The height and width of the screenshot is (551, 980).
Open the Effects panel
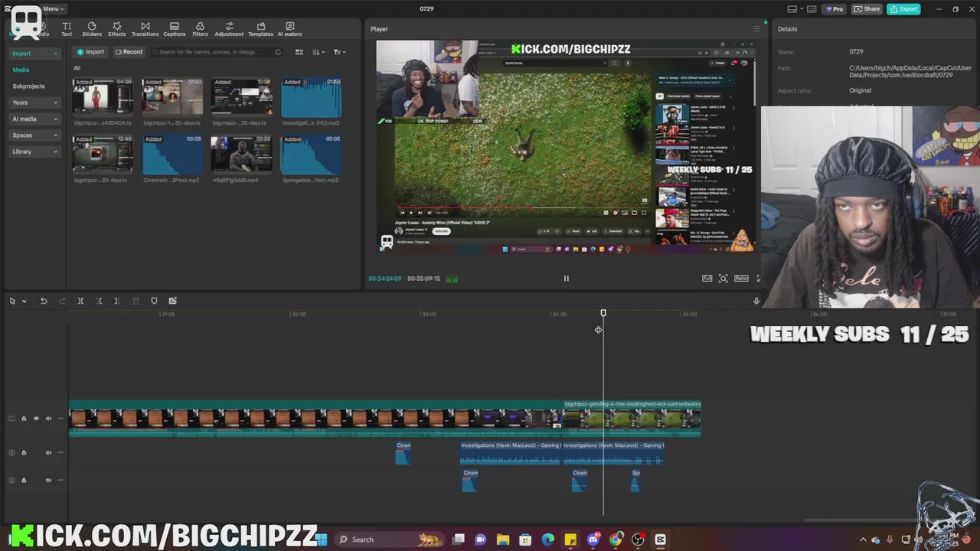point(117,29)
